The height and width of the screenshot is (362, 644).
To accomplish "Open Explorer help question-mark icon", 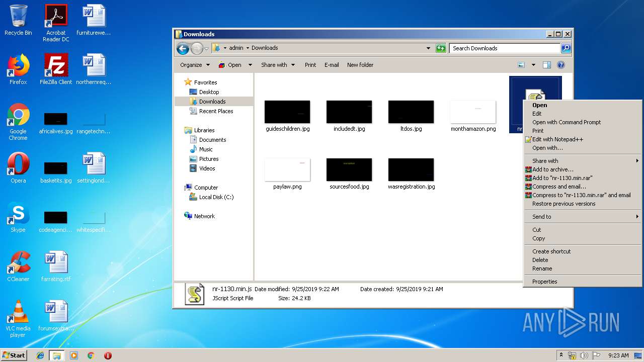I will tap(561, 65).
